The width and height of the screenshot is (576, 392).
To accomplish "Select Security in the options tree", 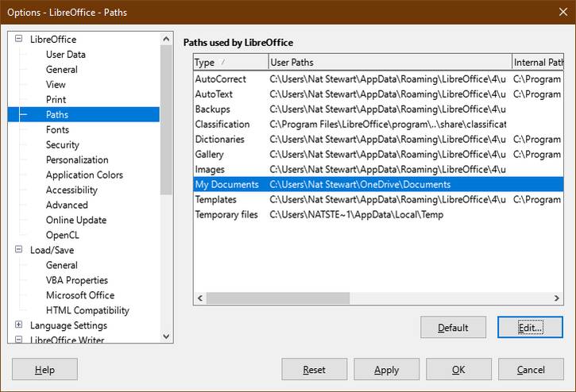I will click(x=63, y=144).
